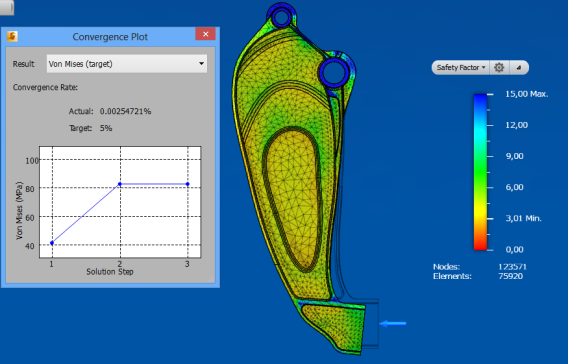Select the small top pin hole on the part

click(x=281, y=17)
